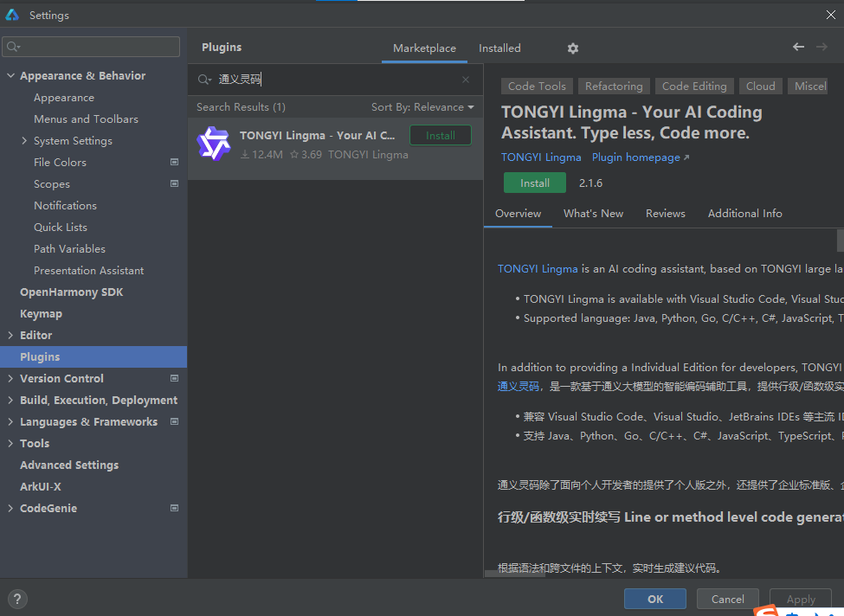Image resolution: width=844 pixels, height=616 pixels.
Task: Click the Code Tools tag
Action: 537,86
